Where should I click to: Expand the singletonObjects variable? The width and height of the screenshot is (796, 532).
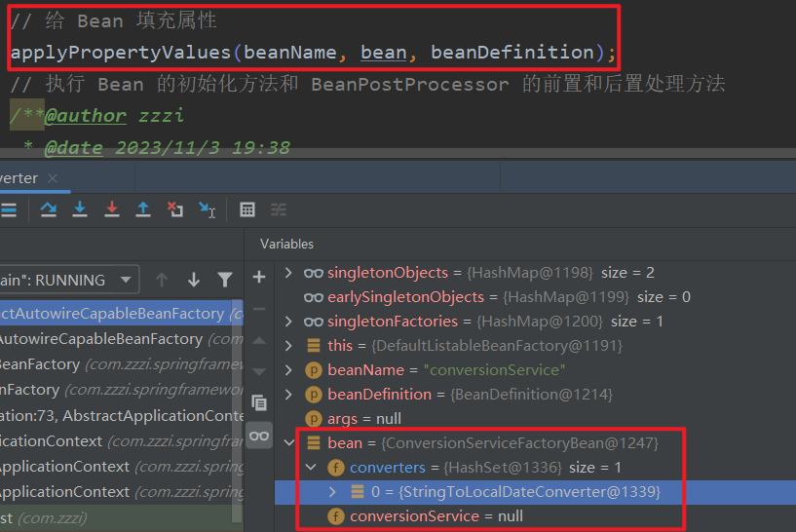click(287, 273)
